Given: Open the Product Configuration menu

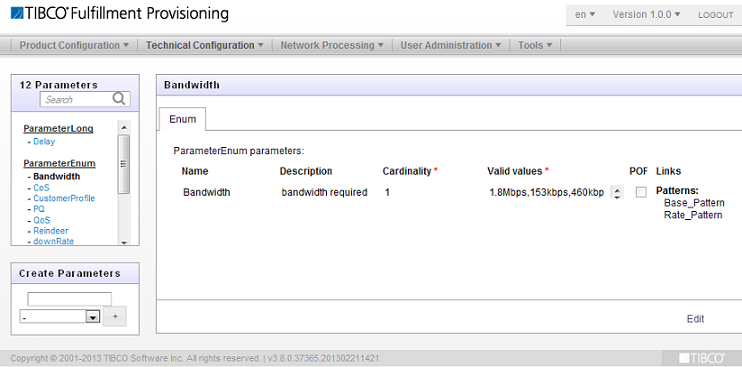Looking at the screenshot, I should (x=74, y=45).
